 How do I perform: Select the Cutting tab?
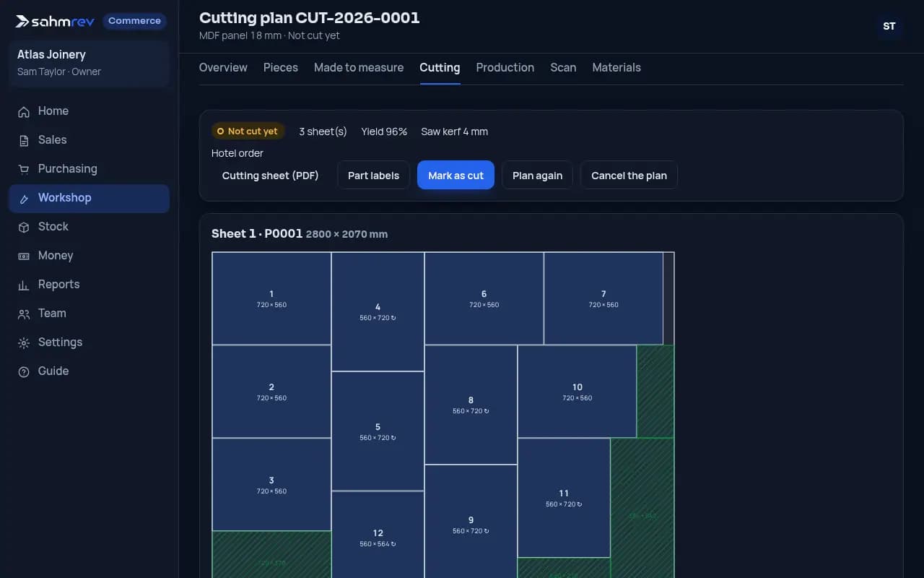[440, 67]
